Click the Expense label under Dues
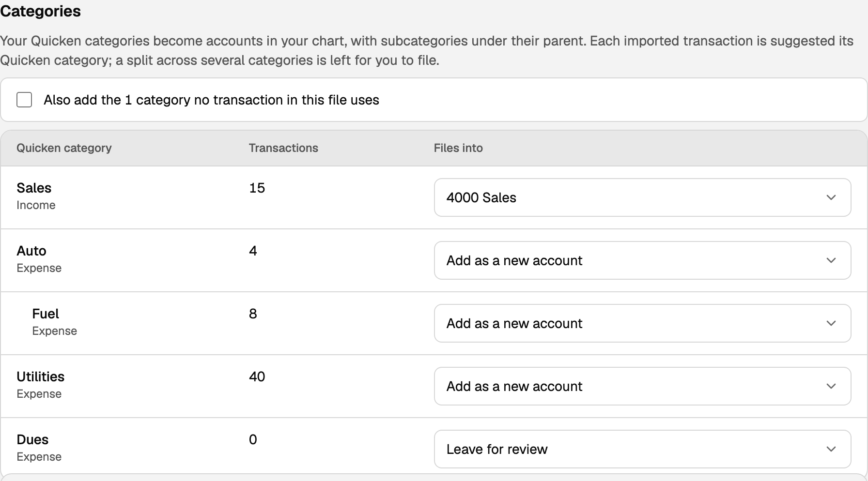Viewport: 868px width, 481px height. pos(39,457)
